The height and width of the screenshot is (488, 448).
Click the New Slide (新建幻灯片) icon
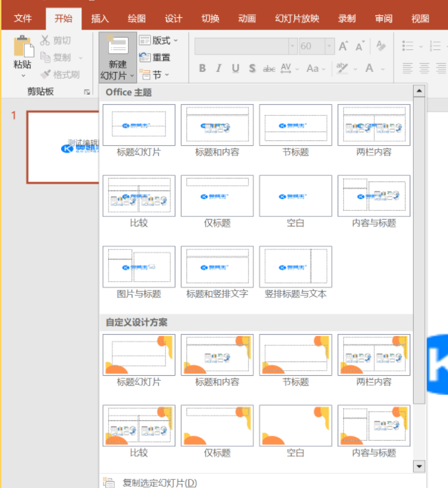[117, 46]
